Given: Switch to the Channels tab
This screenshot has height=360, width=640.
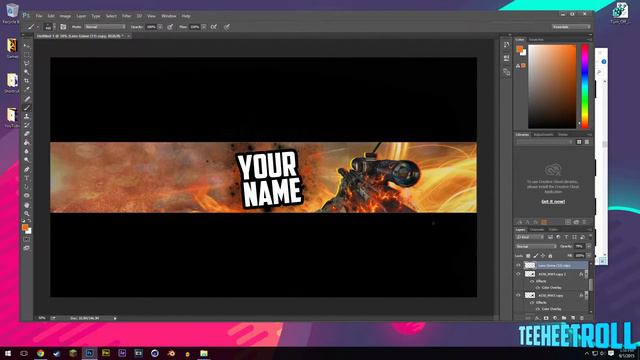Looking at the screenshot, I should tap(537, 230).
